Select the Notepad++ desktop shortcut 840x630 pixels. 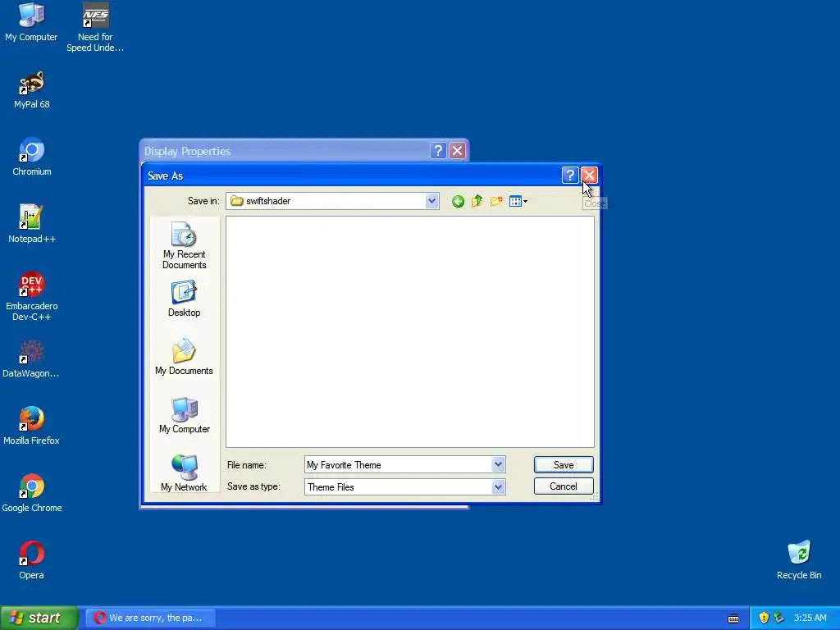[x=32, y=225]
